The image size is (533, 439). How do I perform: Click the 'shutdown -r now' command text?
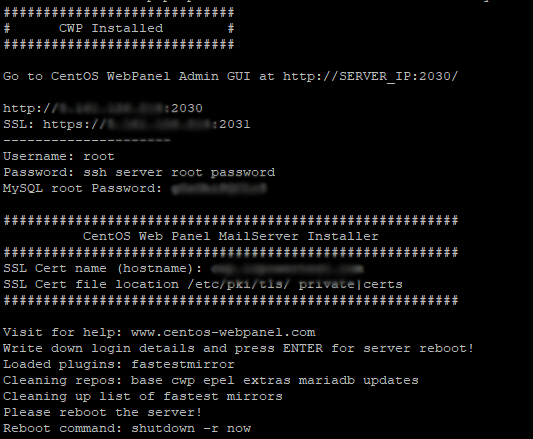(x=191, y=428)
